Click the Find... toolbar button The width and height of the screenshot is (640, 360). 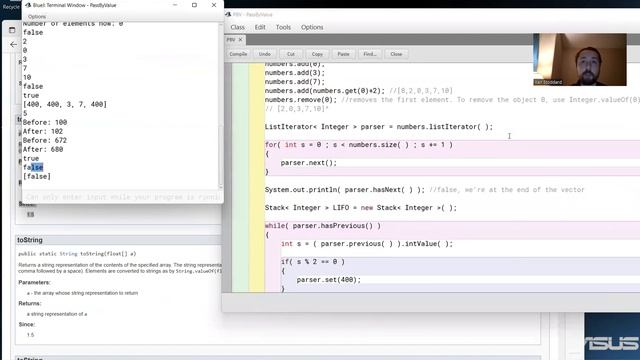(369, 54)
